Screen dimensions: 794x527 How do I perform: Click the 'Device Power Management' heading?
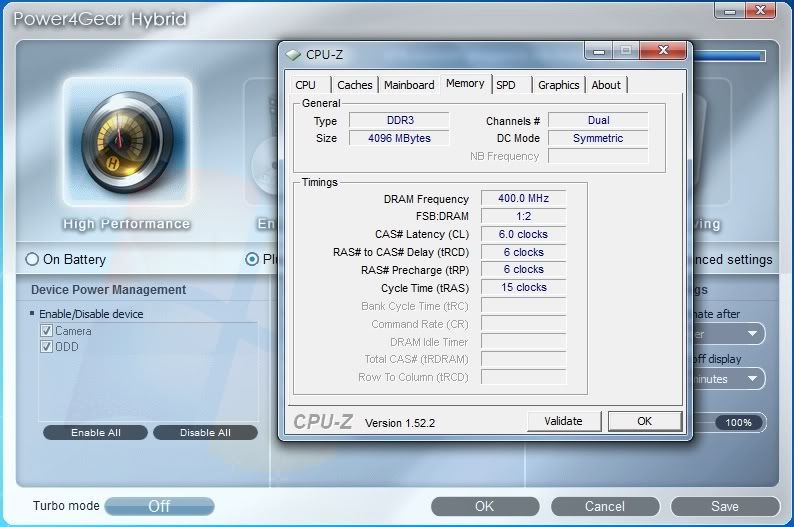tap(108, 290)
